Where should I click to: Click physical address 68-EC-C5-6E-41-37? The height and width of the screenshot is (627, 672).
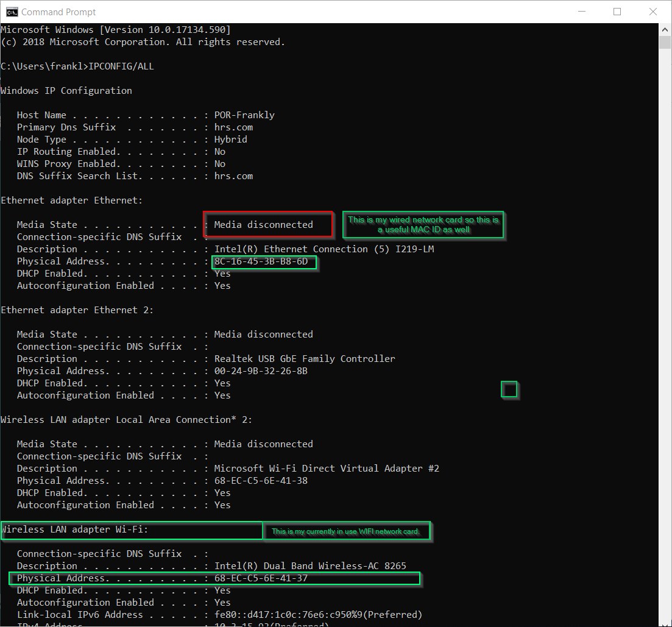tap(261, 578)
